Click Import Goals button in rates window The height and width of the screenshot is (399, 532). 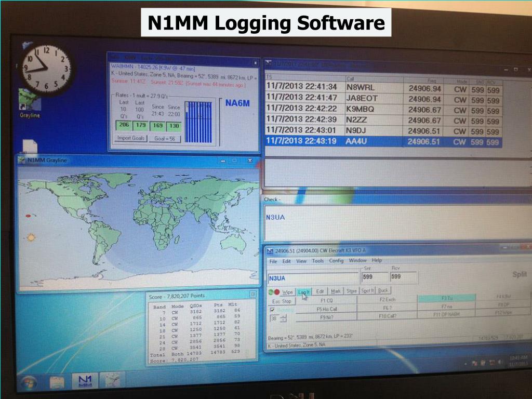[130, 138]
